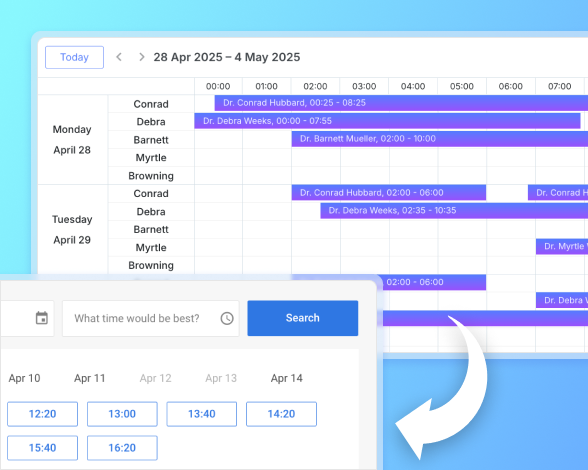
Task: Click the 04:00 column header
Action: pyautogui.click(x=413, y=86)
